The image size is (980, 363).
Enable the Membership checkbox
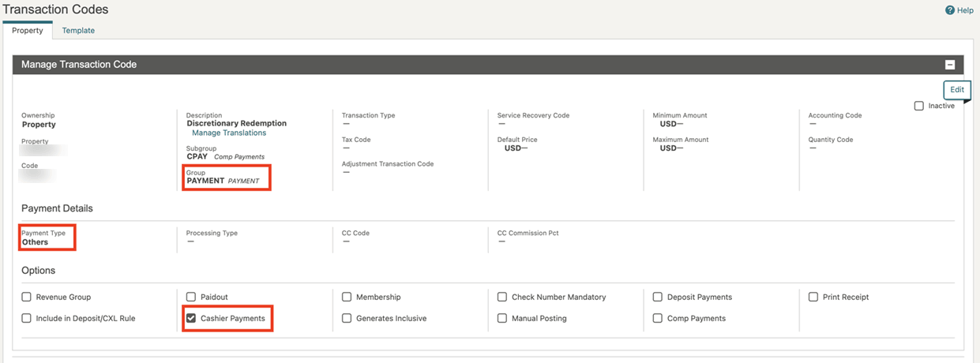[x=347, y=298]
